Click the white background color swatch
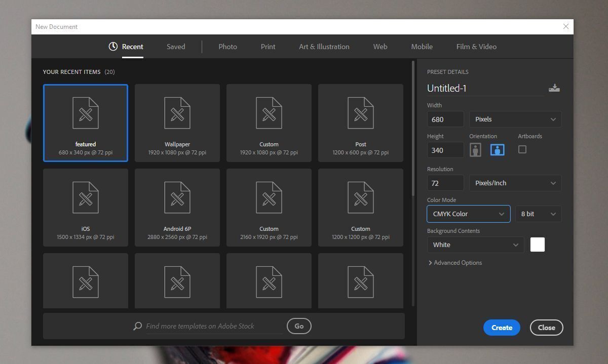Image resolution: width=608 pixels, height=364 pixels. (x=537, y=245)
